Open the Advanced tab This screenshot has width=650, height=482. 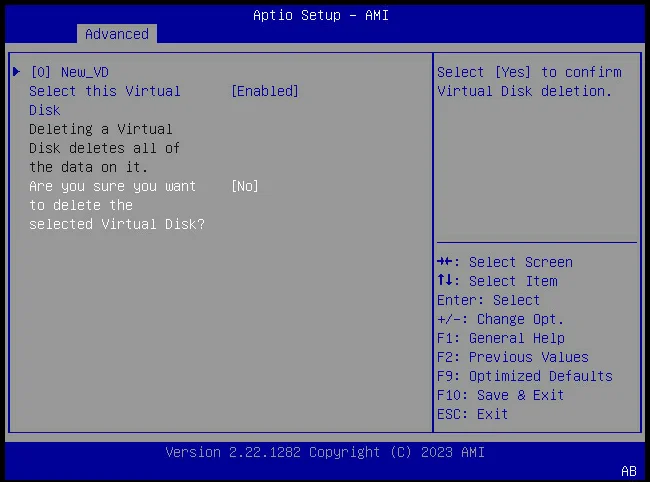click(x=117, y=34)
